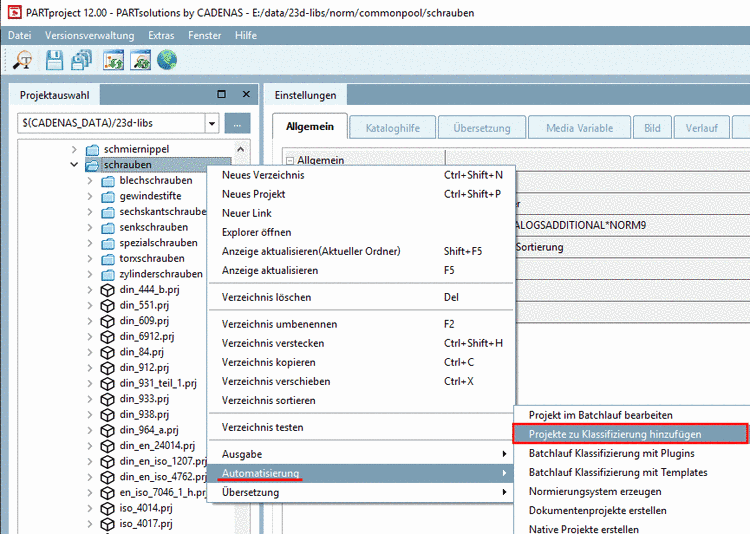Select Projekte zu Klassifizierung hinzufügen
This screenshot has height=534, width=750.
pyautogui.click(x=630, y=434)
